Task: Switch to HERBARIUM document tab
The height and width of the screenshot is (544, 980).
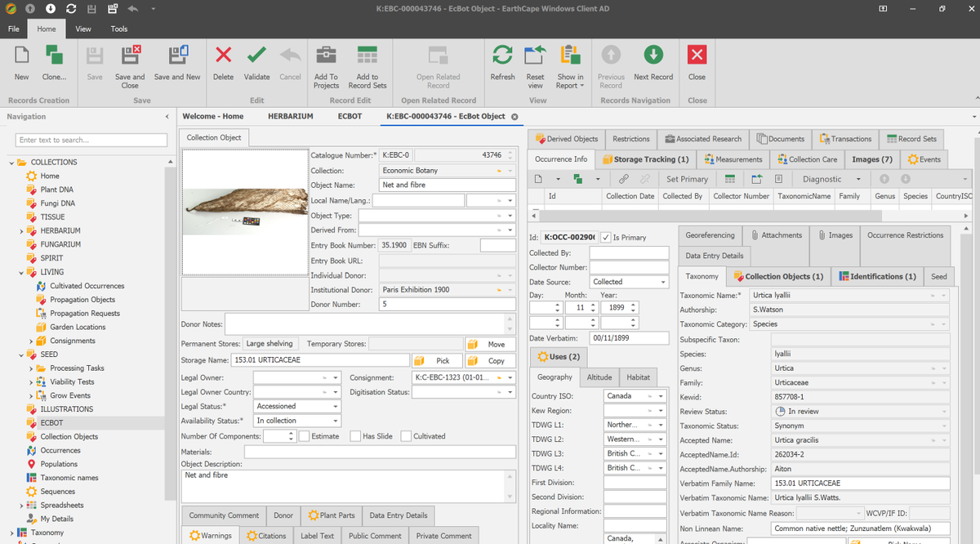Action: click(290, 116)
